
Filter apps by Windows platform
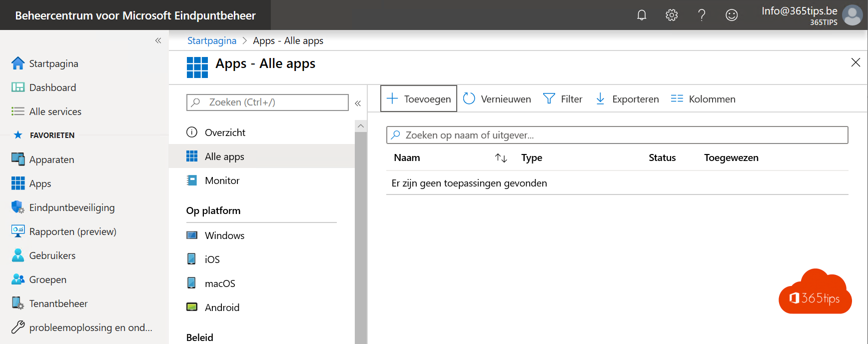click(224, 235)
